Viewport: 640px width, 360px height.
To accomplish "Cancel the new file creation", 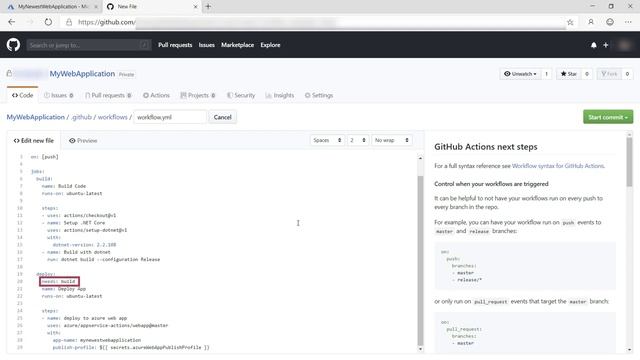I will pyautogui.click(x=222, y=117).
